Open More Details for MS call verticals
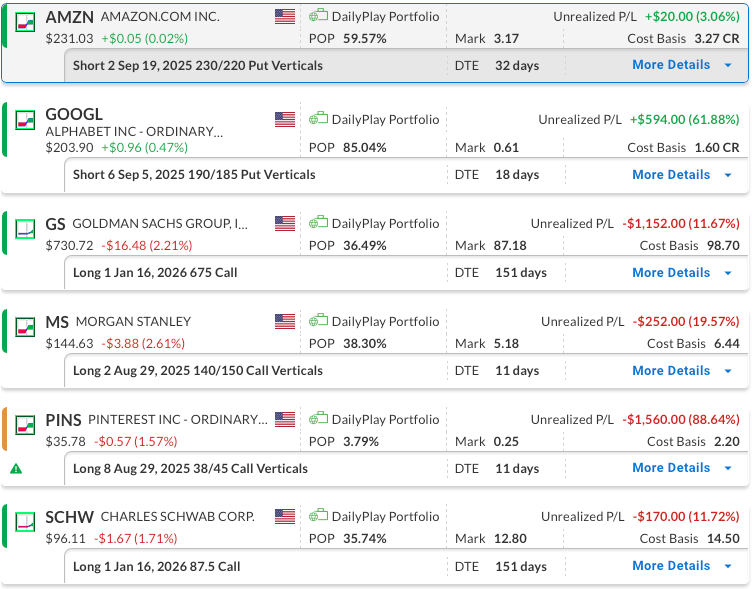The image size is (754, 589). click(671, 371)
